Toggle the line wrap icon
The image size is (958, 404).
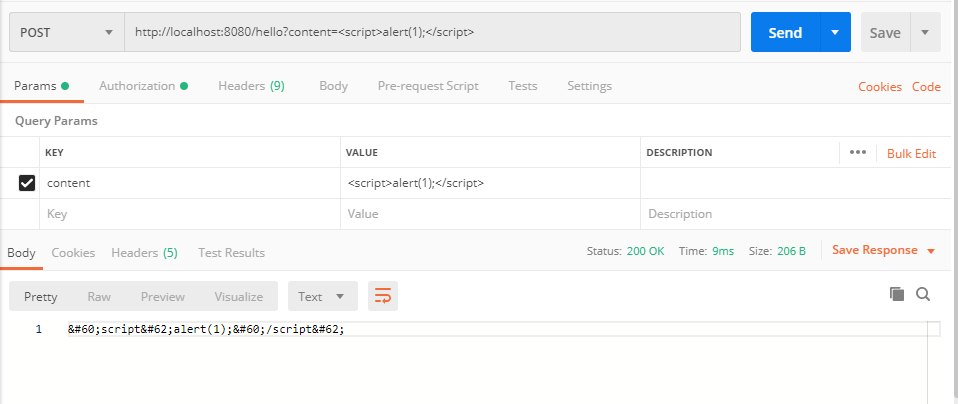tap(382, 296)
